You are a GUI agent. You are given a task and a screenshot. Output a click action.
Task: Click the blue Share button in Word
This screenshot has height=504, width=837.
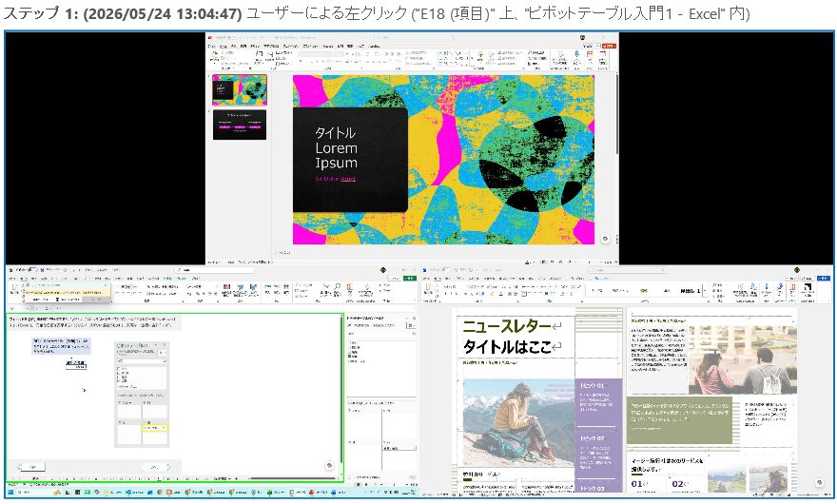point(825,279)
